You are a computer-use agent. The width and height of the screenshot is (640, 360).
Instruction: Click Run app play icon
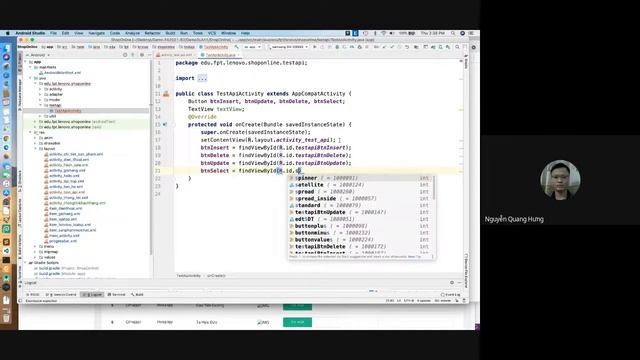[315, 47]
